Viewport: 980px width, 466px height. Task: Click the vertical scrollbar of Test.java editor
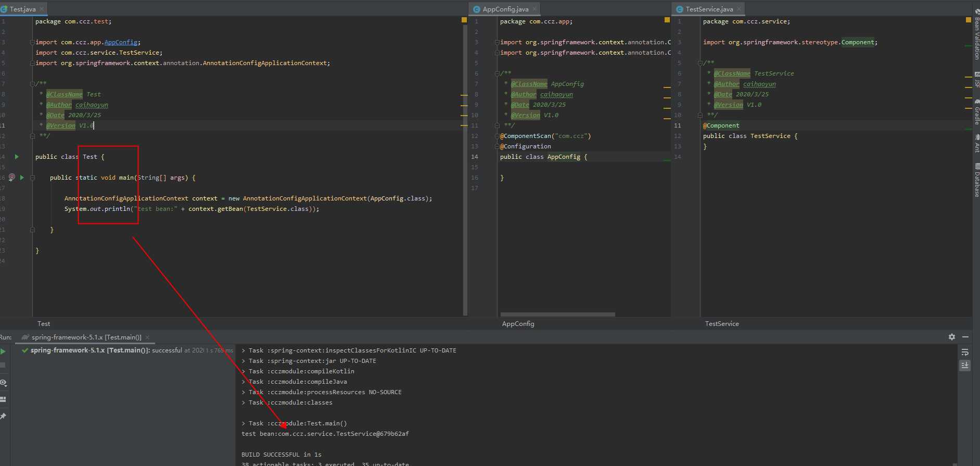click(x=465, y=169)
